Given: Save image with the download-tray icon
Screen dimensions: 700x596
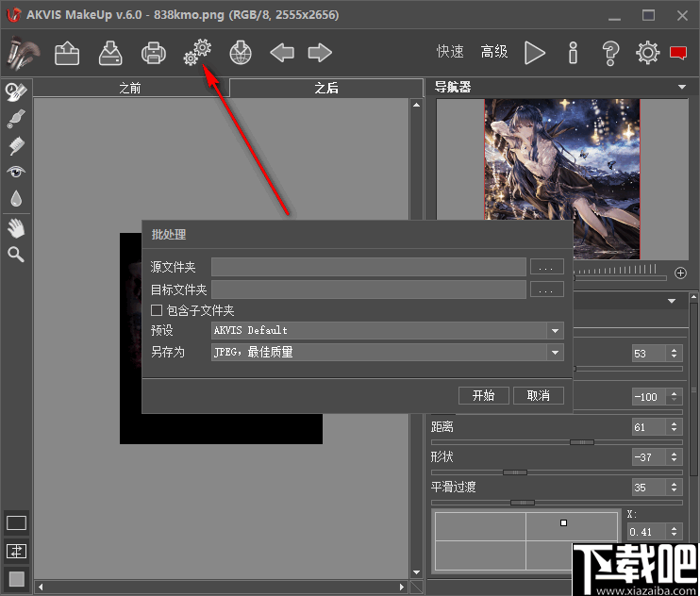Looking at the screenshot, I should (110, 53).
